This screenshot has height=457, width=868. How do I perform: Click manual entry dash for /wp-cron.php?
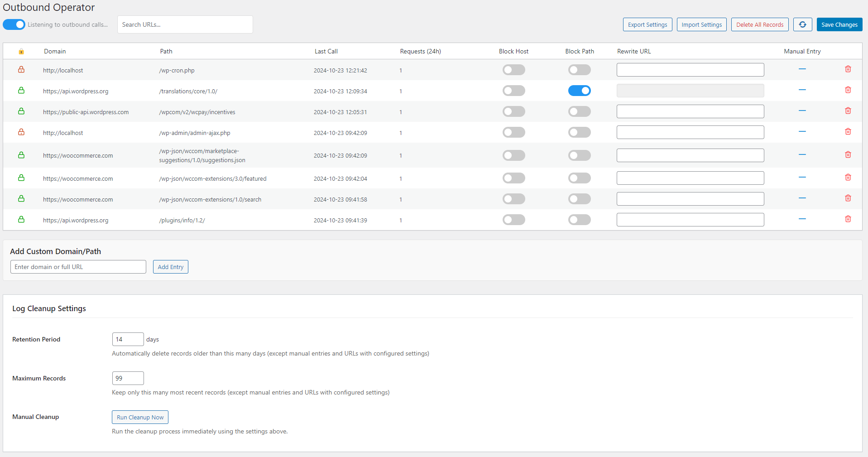[802, 69]
